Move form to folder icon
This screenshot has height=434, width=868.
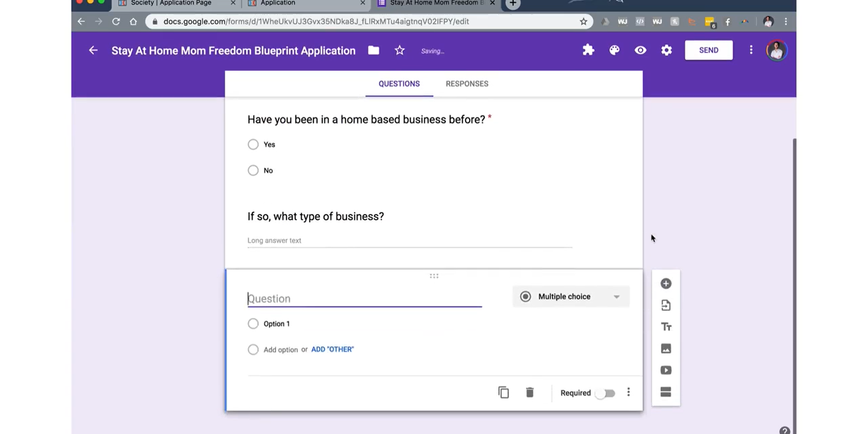373,50
